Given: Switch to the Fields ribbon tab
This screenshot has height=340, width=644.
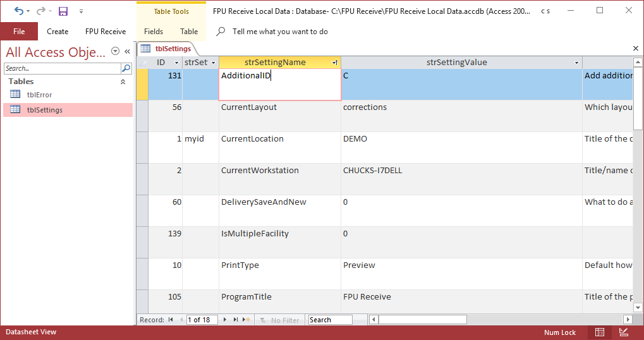Looking at the screenshot, I should [153, 31].
